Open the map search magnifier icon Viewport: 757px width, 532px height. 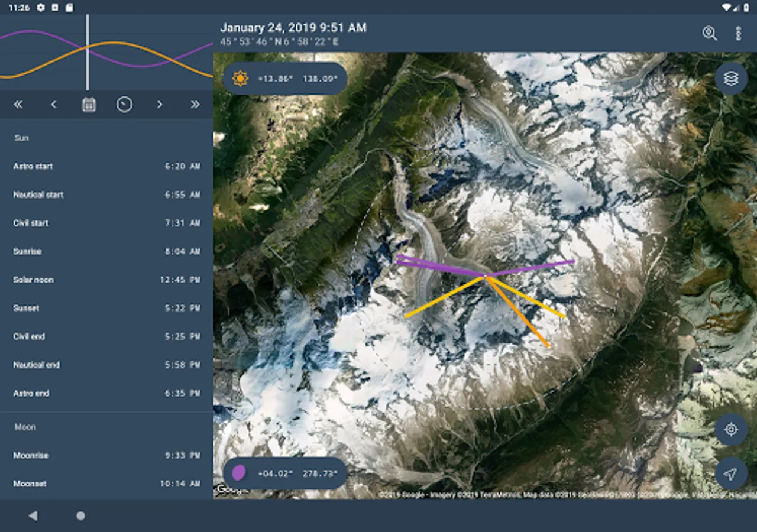710,33
